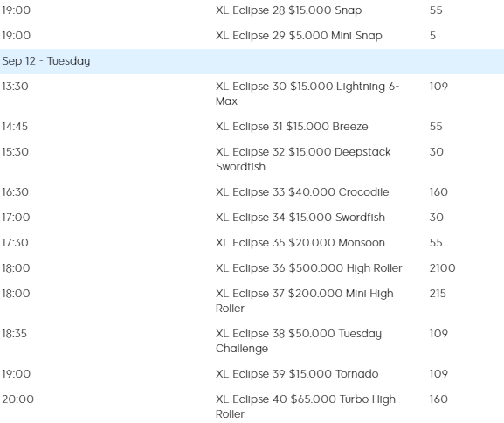Click the 215 buy-in value
Image resolution: width=504 pixels, height=423 pixels.
(438, 294)
